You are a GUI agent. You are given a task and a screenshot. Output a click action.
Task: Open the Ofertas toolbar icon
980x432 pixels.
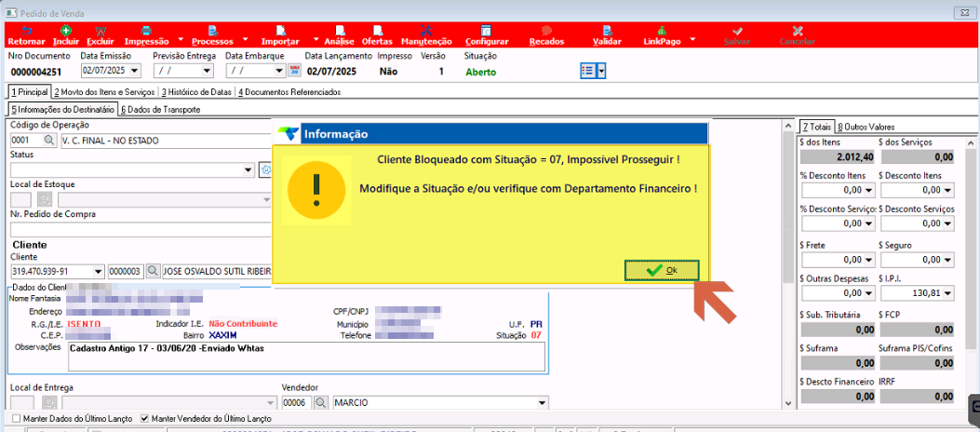378,31
